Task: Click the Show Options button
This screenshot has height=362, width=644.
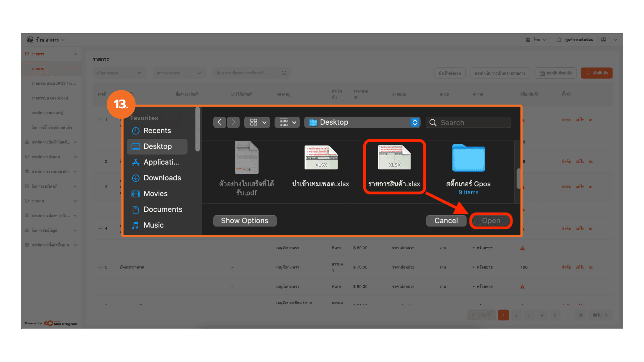Action: click(245, 221)
